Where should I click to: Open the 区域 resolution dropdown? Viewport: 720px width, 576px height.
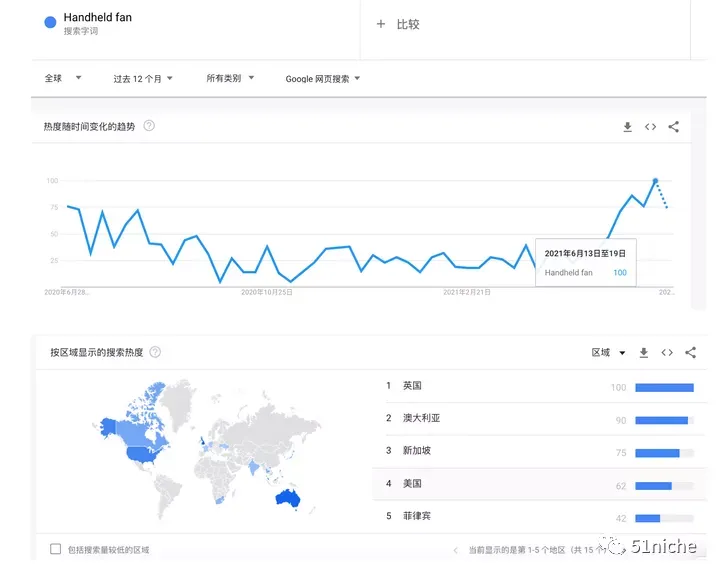pos(608,353)
